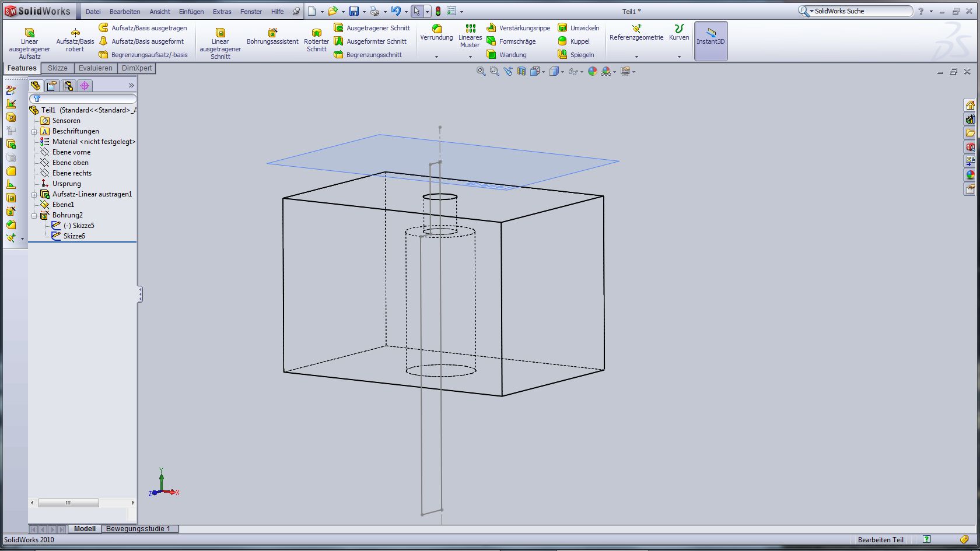Click the Spiegeln tool
The height and width of the screenshot is (551, 980).
click(x=576, y=55)
